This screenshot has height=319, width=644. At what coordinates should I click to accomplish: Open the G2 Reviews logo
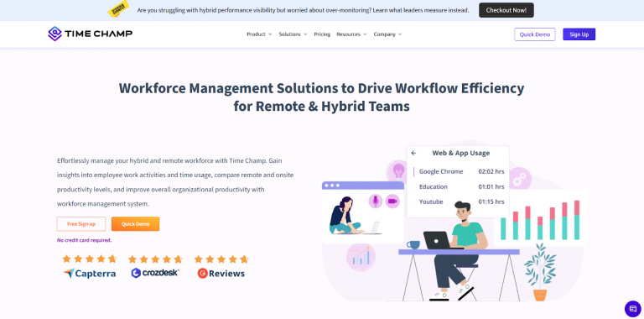point(221,274)
